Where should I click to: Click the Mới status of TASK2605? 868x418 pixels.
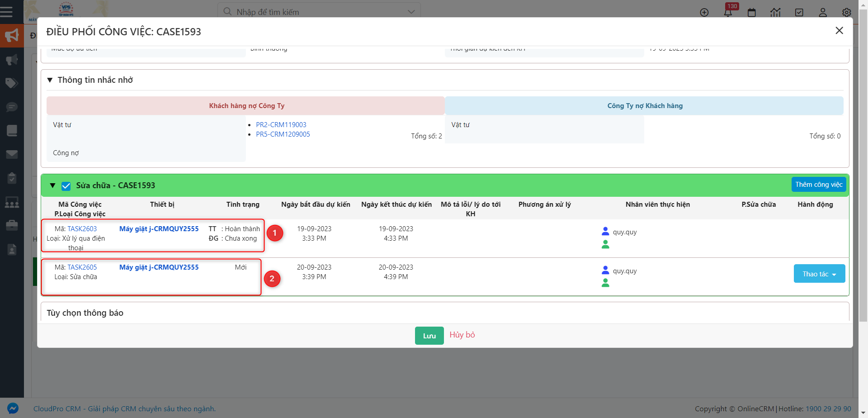click(x=241, y=267)
